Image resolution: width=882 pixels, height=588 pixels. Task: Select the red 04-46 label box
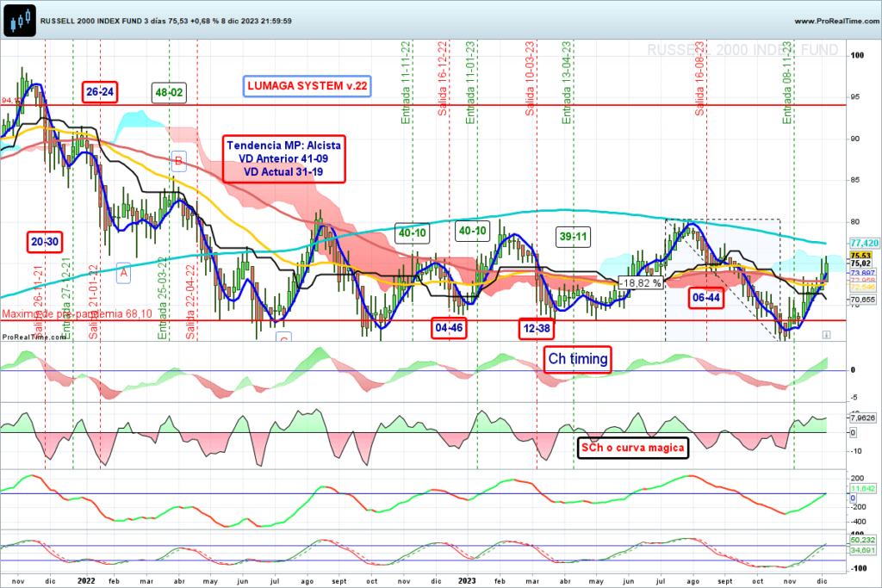[449, 328]
